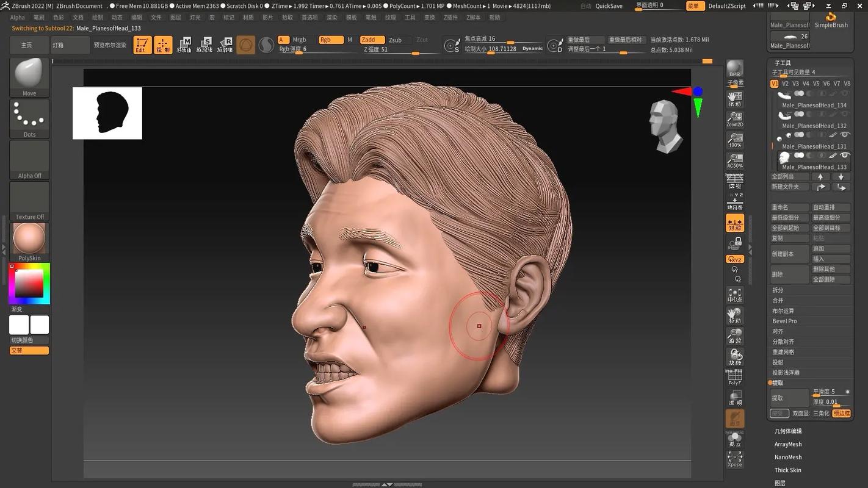Toggle the symmetry (对称) button
The width and height of the screenshot is (868, 488).
(735, 223)
